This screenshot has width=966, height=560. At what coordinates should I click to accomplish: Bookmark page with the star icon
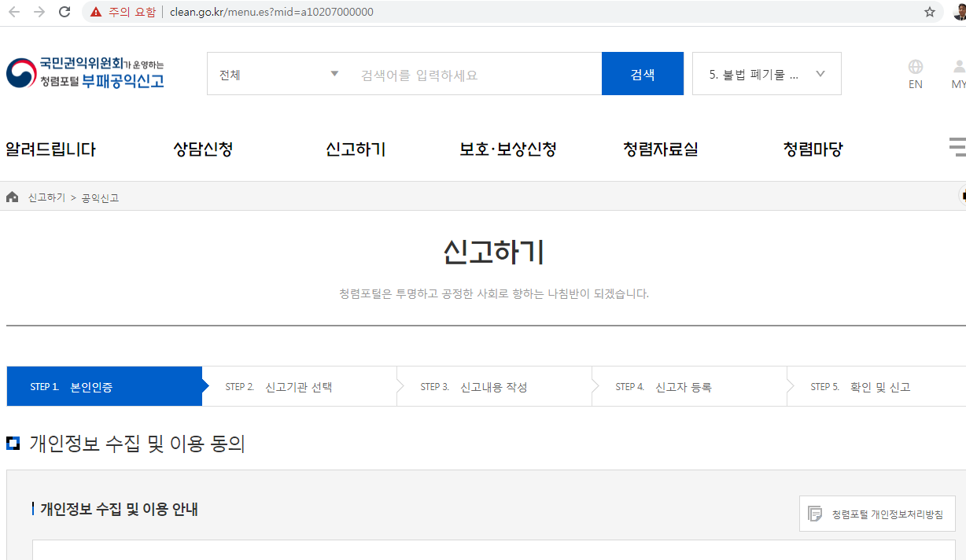point(930,12)
